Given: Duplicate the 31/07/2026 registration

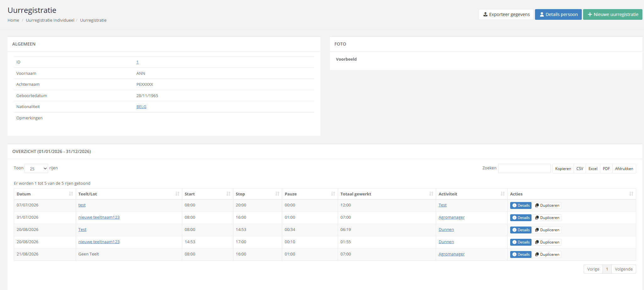Looking at the screenshot, I should tap(547, 218).
